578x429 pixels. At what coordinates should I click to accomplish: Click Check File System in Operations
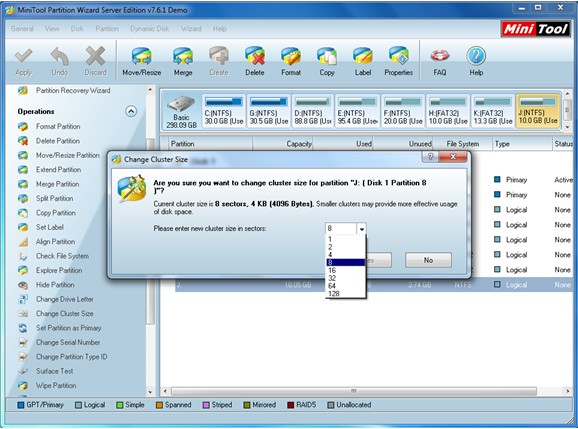pos(62,256)
